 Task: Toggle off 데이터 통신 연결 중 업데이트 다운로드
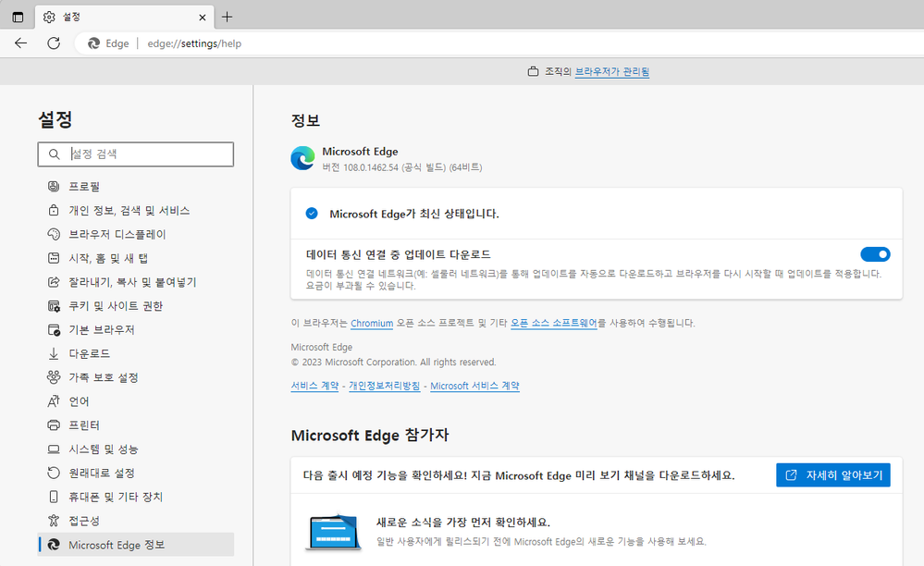(x=874, y=254)
